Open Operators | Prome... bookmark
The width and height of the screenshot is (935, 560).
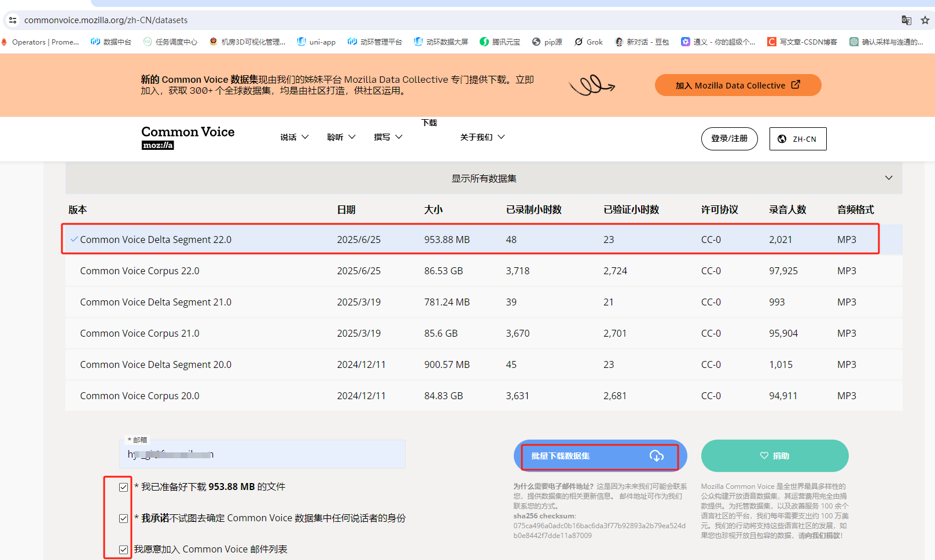coord(41,42)
